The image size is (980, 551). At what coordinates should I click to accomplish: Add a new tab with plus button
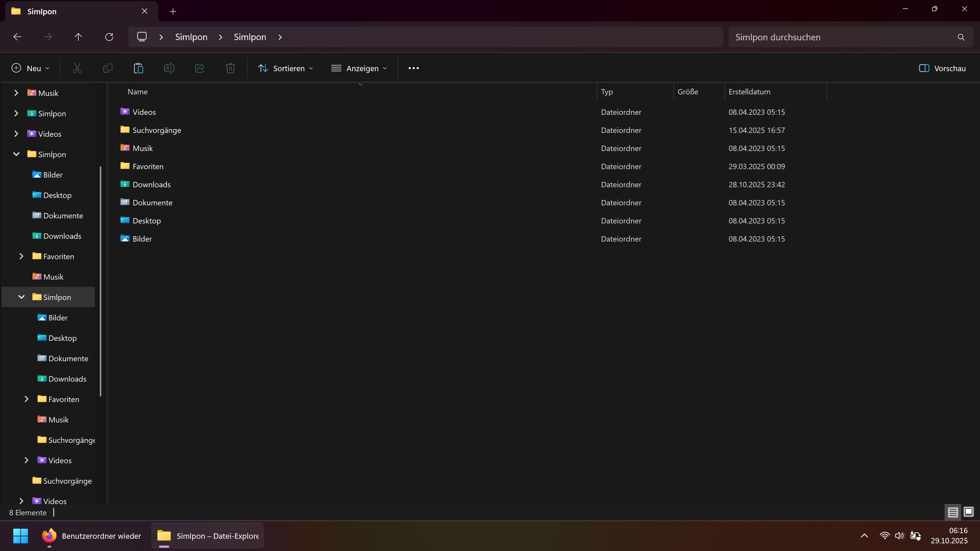coord(173,11)
